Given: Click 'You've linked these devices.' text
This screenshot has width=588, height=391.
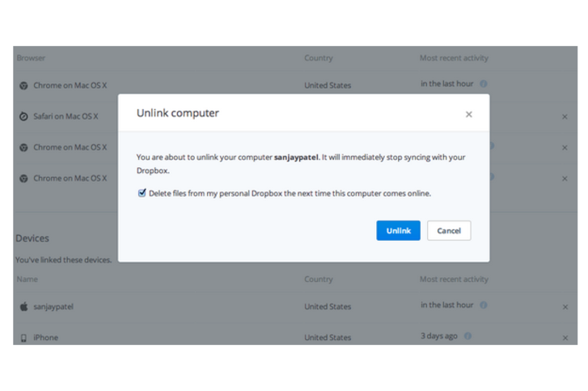Looking at the screenshot, I should click(64, 260).
